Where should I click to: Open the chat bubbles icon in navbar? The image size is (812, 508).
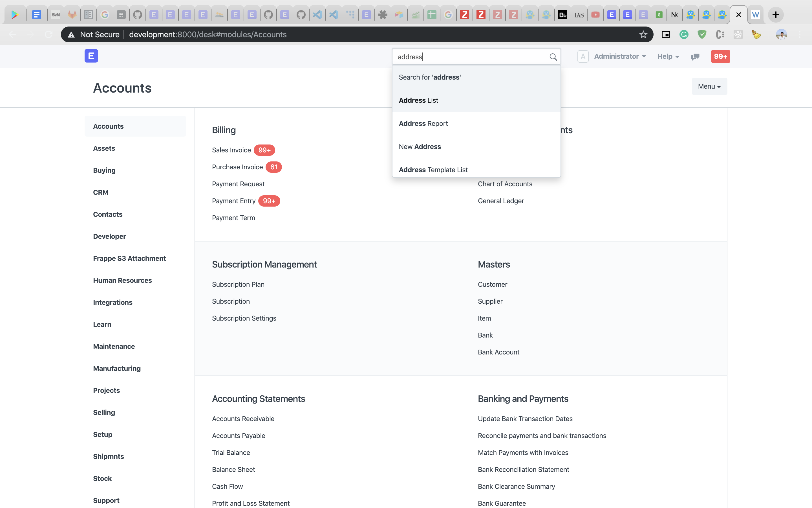[x=695, y=57]
